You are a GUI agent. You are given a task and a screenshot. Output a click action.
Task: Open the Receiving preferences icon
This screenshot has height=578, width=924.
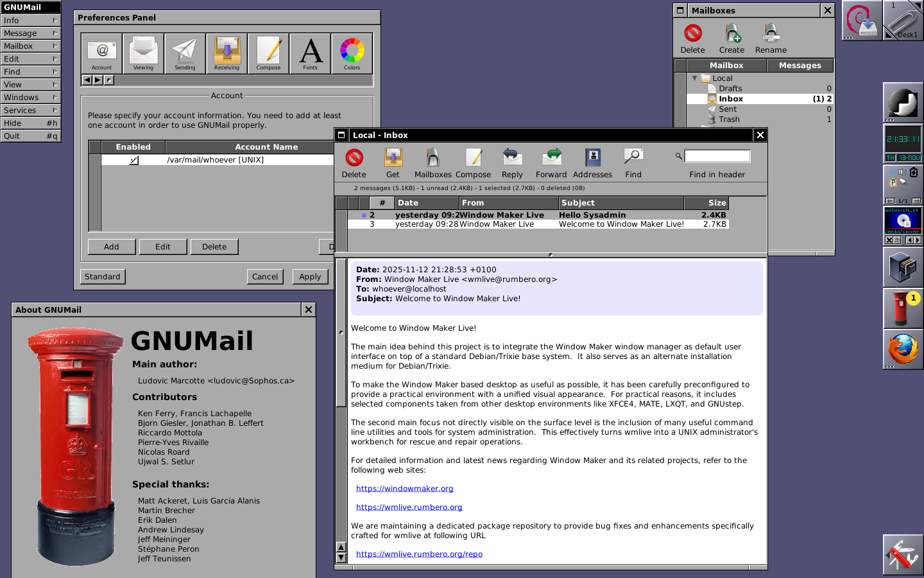(227, 53)
